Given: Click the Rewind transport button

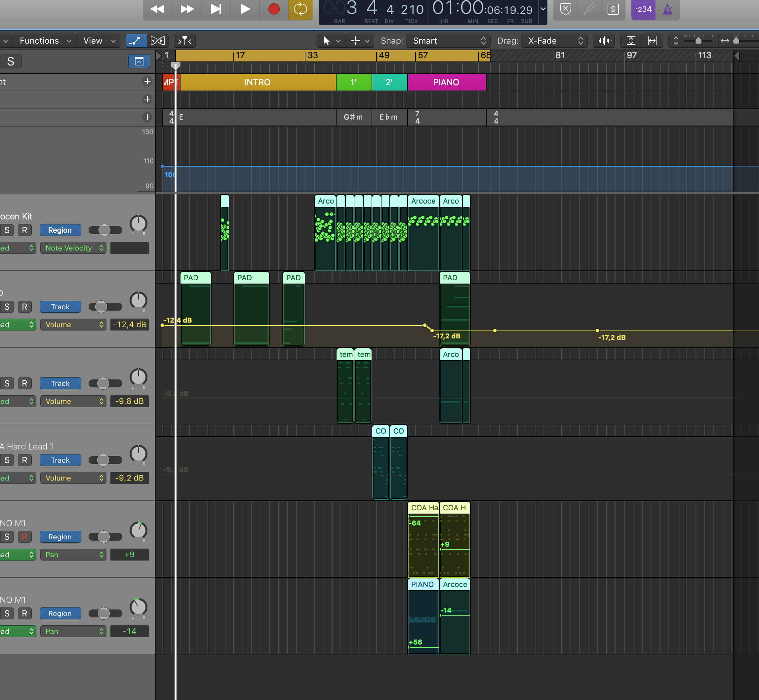Looking at the screenshot, I should coord(157,9).
